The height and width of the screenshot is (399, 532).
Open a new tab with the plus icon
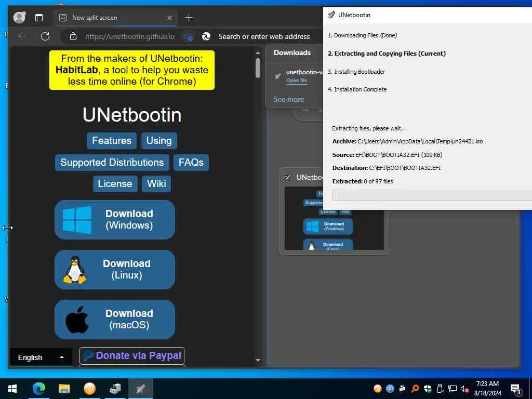pos(189,17)
